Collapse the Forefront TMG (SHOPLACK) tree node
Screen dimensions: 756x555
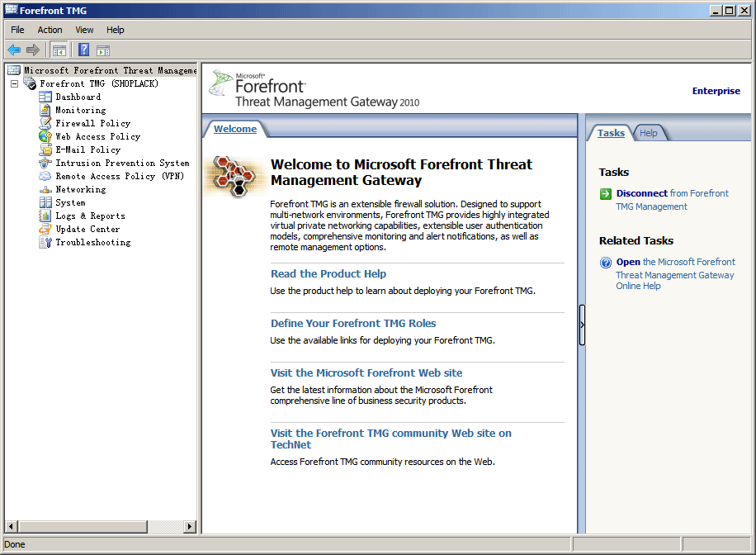coord(15,84)
